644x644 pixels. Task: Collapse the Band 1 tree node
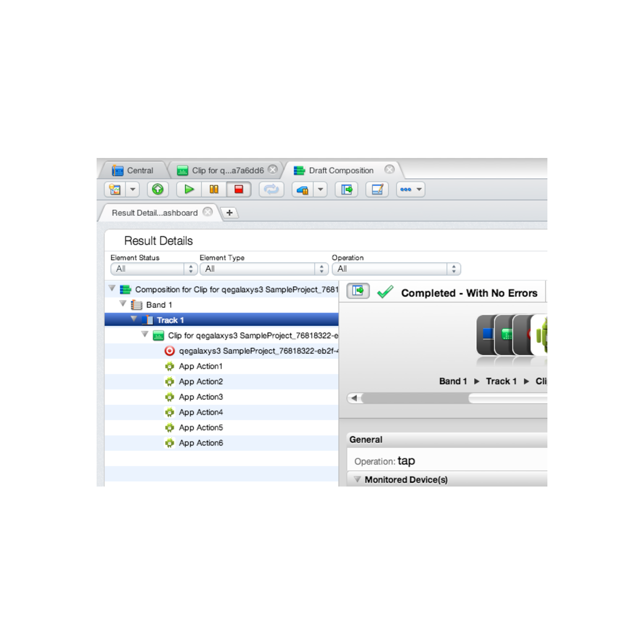[x=122, y=304]
